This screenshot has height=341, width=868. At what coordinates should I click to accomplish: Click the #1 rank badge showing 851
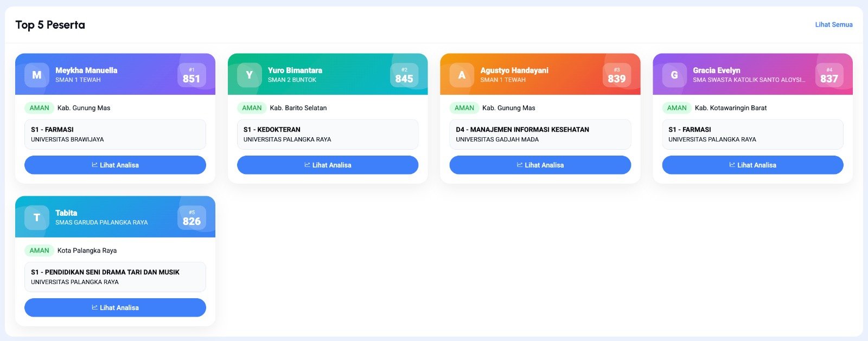192,75
